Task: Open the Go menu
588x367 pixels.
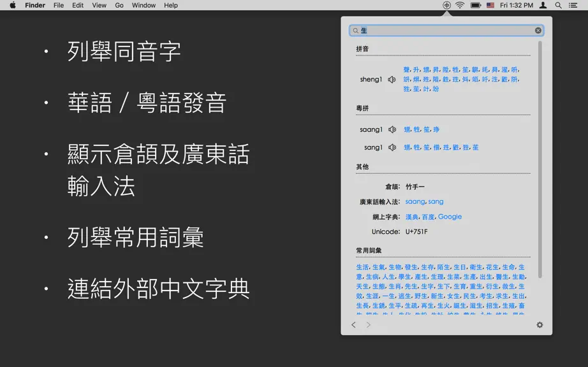Action: click(119, 5)
